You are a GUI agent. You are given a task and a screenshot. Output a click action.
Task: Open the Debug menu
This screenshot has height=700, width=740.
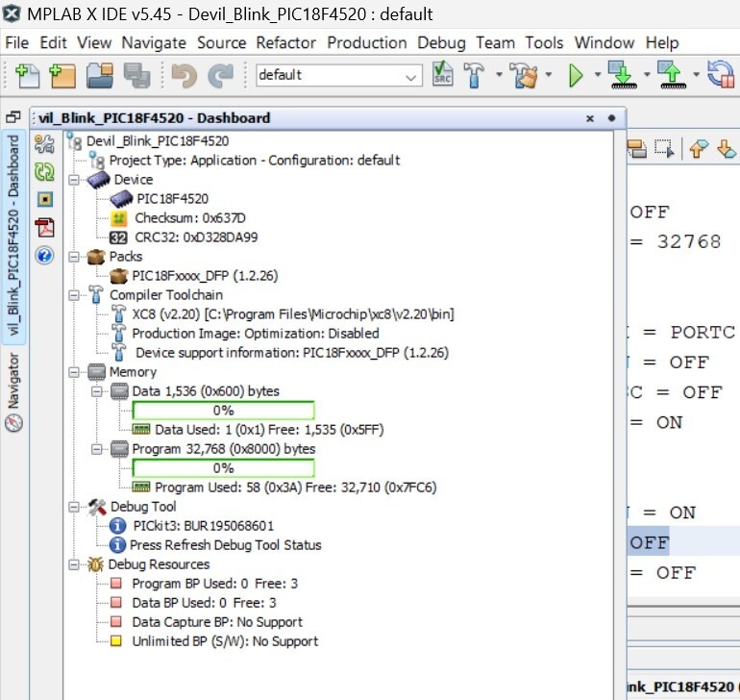click(441, 43)
